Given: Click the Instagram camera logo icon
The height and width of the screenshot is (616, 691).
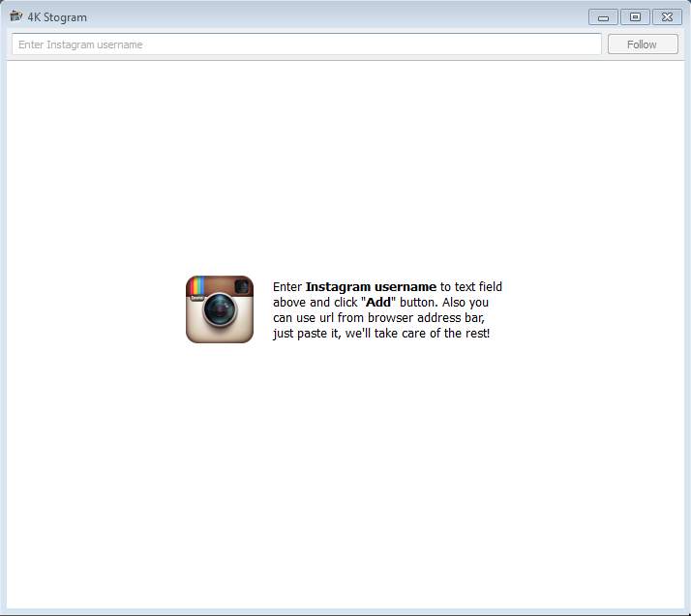Looking at the screenshot, I should pos(220,309).
